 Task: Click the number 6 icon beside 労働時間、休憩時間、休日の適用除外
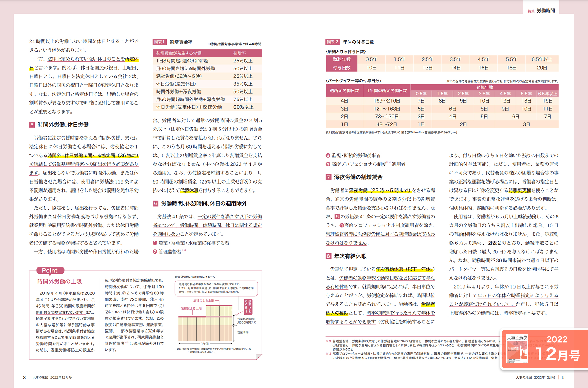click(x=155, y=203)
